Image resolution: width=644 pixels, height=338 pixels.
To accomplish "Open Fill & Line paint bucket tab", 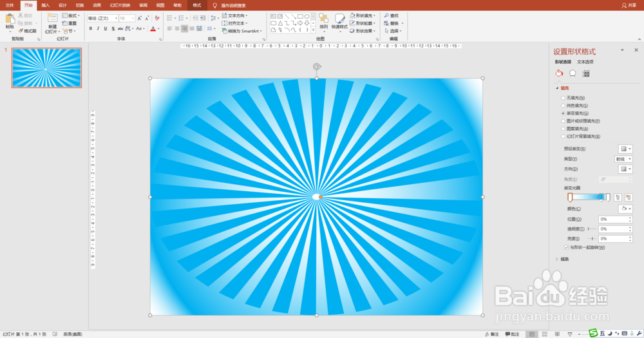I will [559, 73].
